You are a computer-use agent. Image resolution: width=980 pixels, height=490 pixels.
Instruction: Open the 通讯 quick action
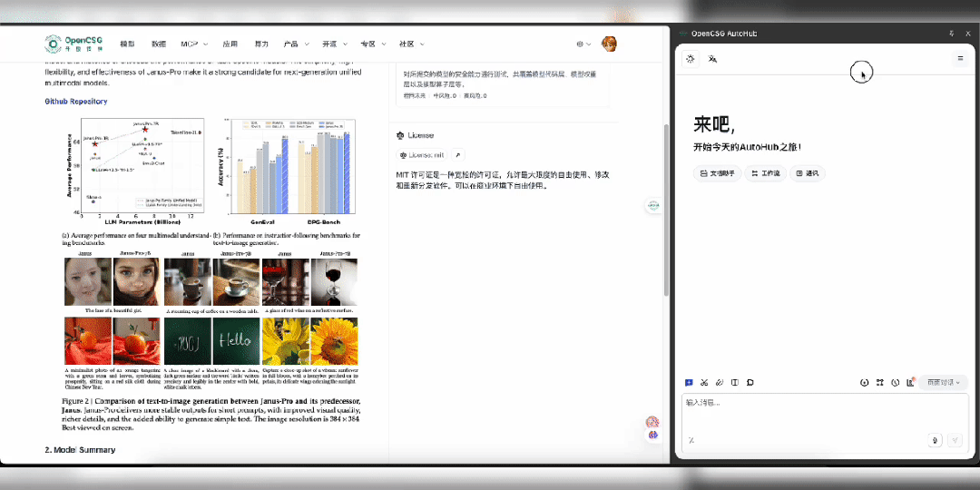click(x=808, y=173)
